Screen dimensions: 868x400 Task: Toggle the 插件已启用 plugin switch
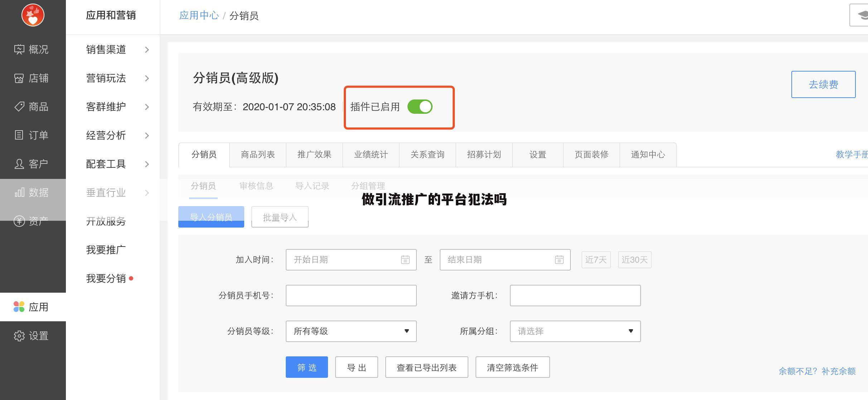coord(420,107)
